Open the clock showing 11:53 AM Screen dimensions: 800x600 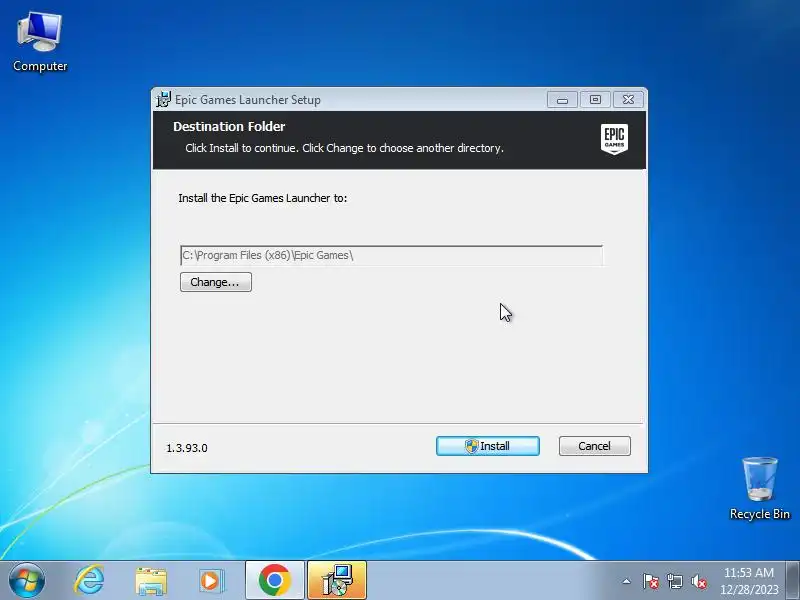click(749, 581)
